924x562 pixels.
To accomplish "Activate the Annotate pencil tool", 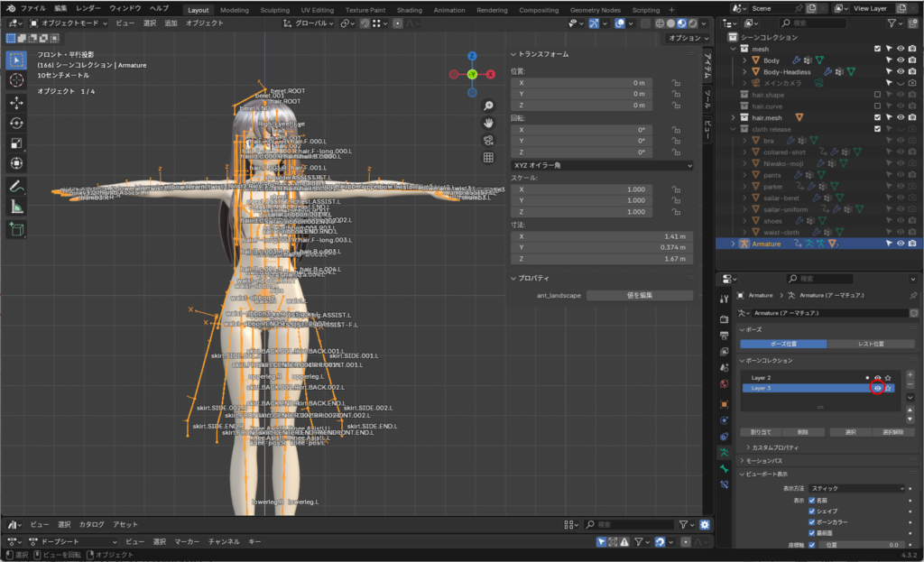I will 16,186.
